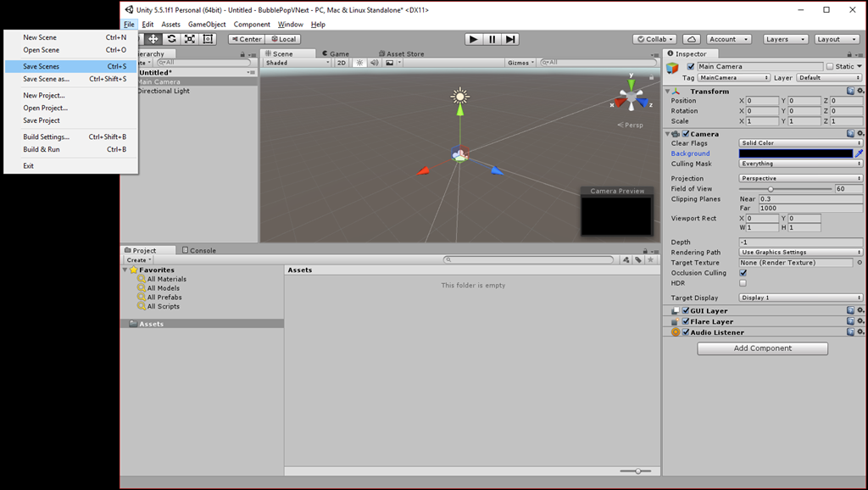Toggle GUI Layer enabled checkbox
868x490 pixels.
686,310
